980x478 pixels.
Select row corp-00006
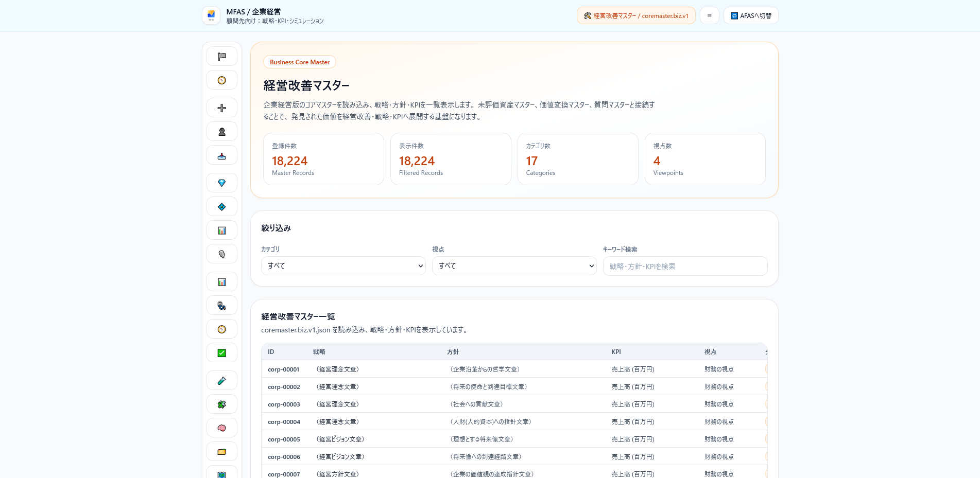click(x=514, y=456)
